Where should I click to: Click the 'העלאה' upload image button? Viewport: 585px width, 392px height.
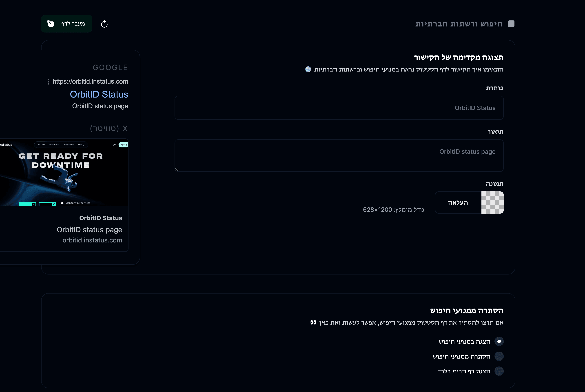(x=458, y=203)
